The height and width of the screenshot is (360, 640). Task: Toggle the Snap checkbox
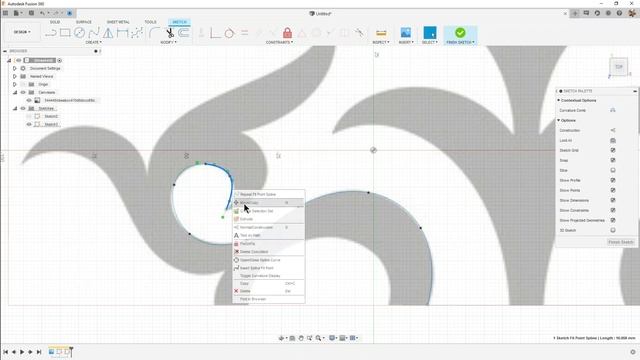coord(613,160)
